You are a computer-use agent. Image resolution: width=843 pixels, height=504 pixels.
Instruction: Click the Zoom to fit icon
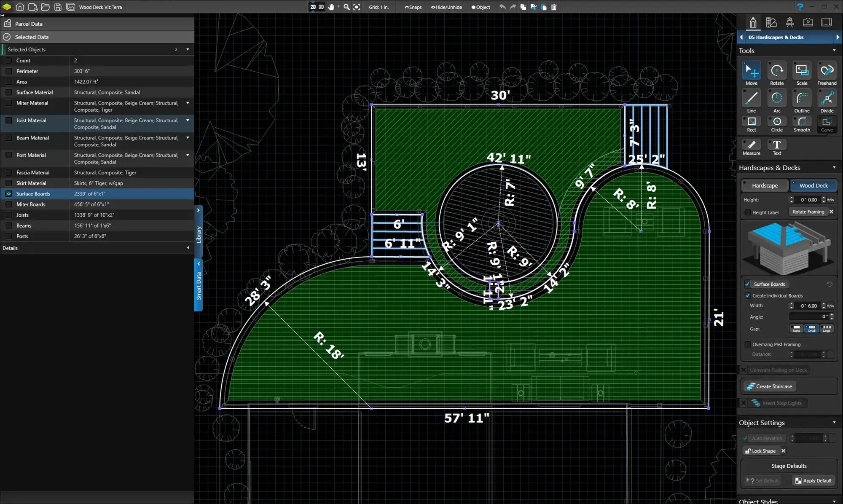pos(357,7)
